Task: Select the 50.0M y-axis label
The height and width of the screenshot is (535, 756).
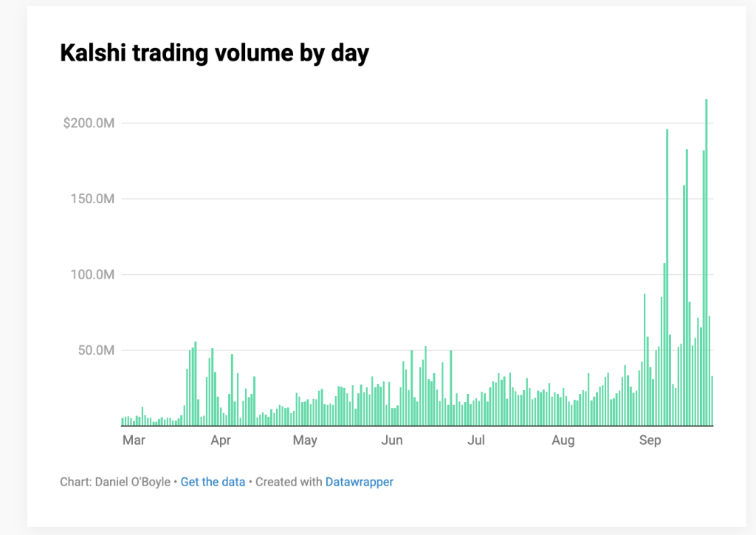Action: tap(95, 350)
